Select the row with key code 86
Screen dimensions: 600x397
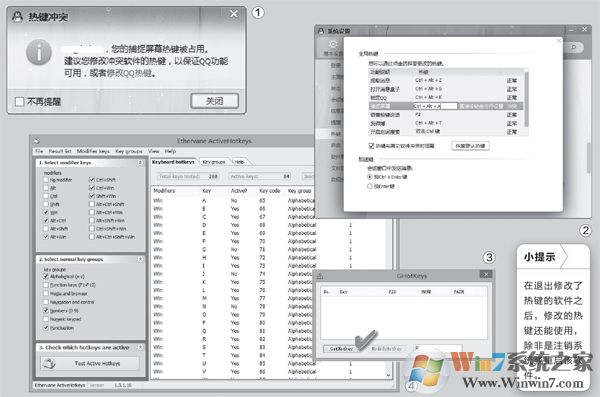[x=233, y=371]
